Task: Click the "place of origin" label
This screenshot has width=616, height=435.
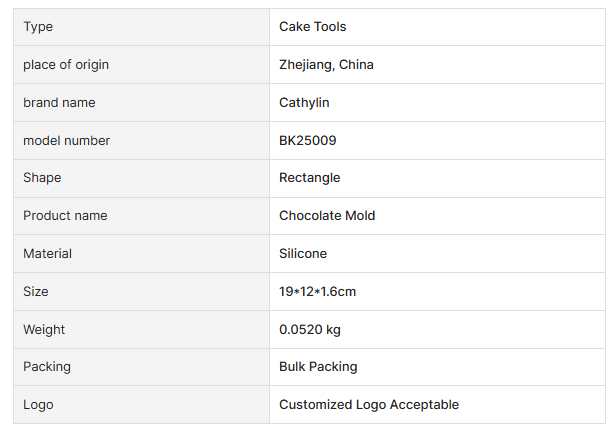Action: [66, 65]
